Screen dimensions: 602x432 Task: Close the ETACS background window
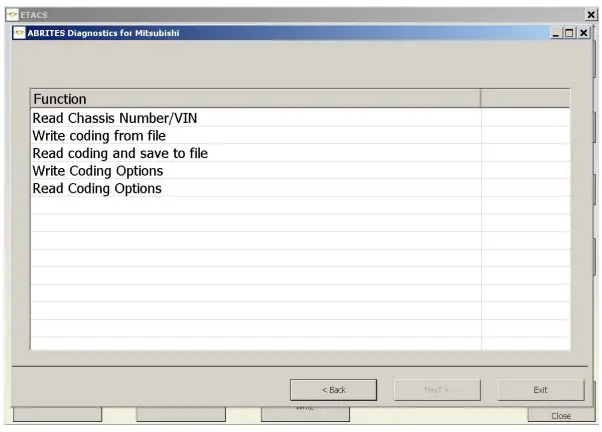(x=591, y=15)
